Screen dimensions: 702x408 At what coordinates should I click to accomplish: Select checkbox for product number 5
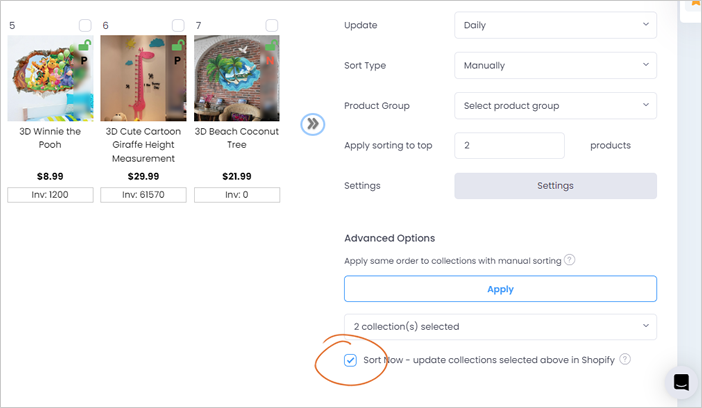(85, 25)
